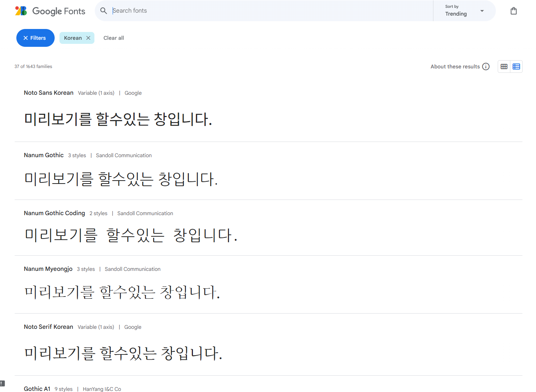
Task: Click the Filters button
Action: click(x=35, y=38)
